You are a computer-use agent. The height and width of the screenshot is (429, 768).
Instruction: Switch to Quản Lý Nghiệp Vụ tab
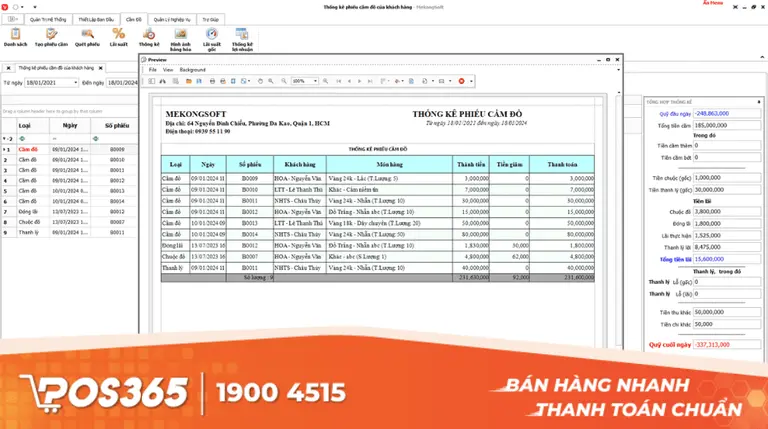[x=172, y=20]
